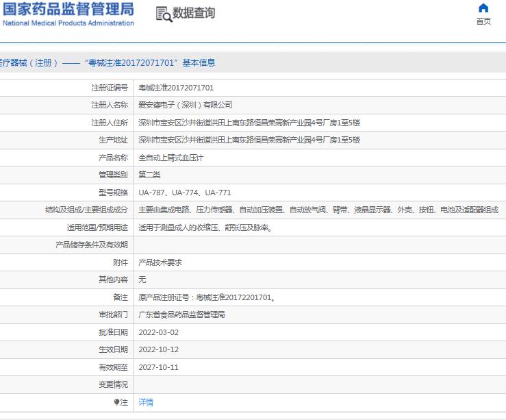Select the registration number 粤械注准20172071701 value

pos(176,88)
